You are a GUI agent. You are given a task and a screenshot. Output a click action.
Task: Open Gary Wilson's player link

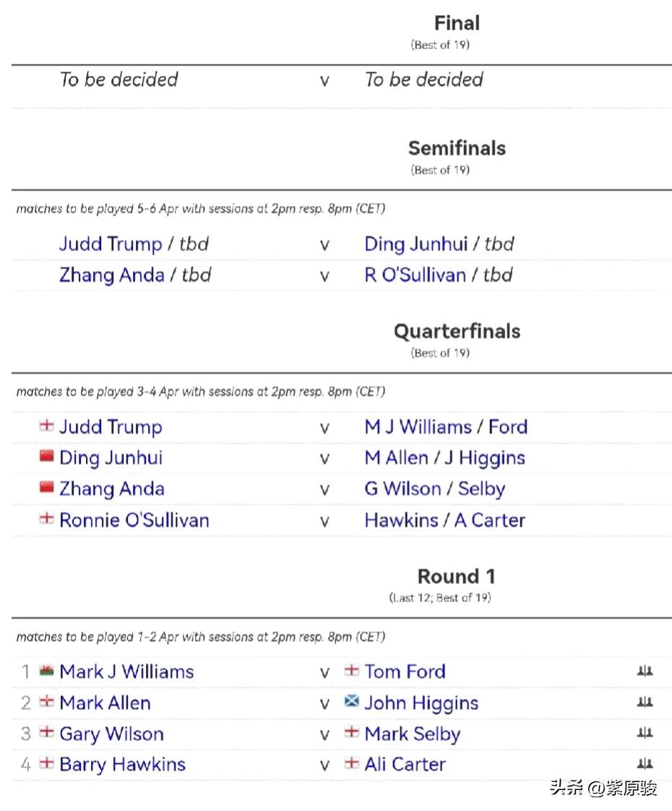click(112, 734)
